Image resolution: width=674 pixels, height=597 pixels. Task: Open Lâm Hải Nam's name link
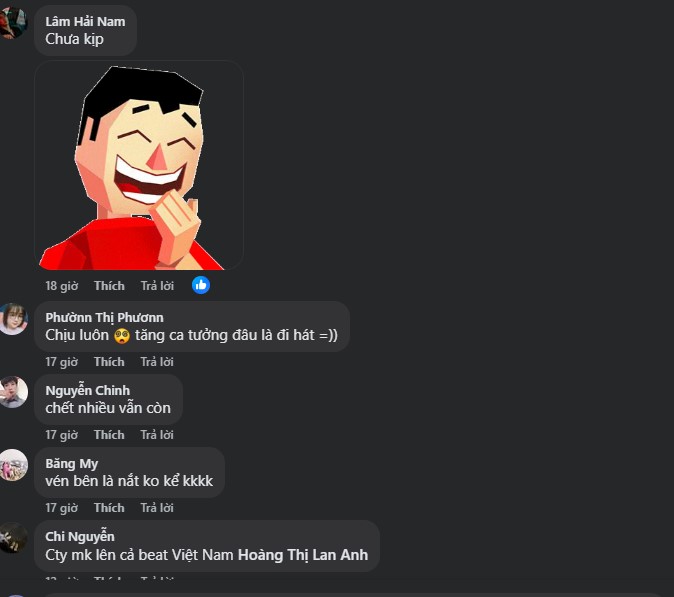click(85, 21)
